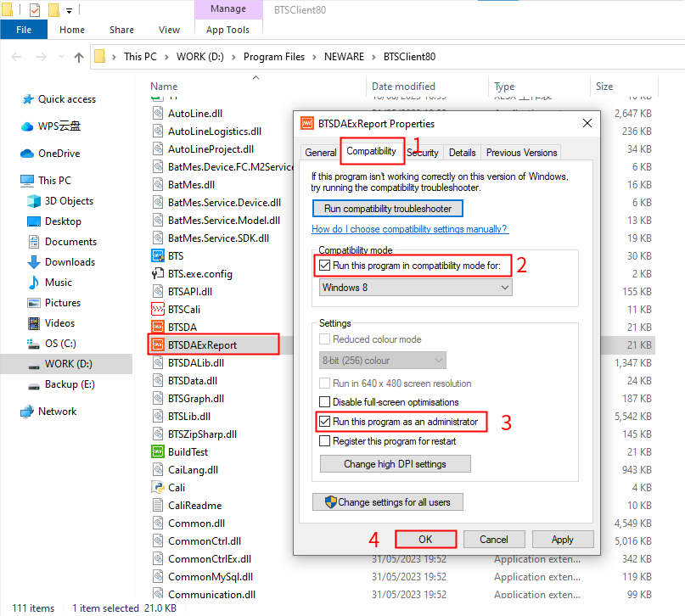Open the Videos film icon
Image resolution: width=685 pixels, height=616 pixels.
click(34, 323)
